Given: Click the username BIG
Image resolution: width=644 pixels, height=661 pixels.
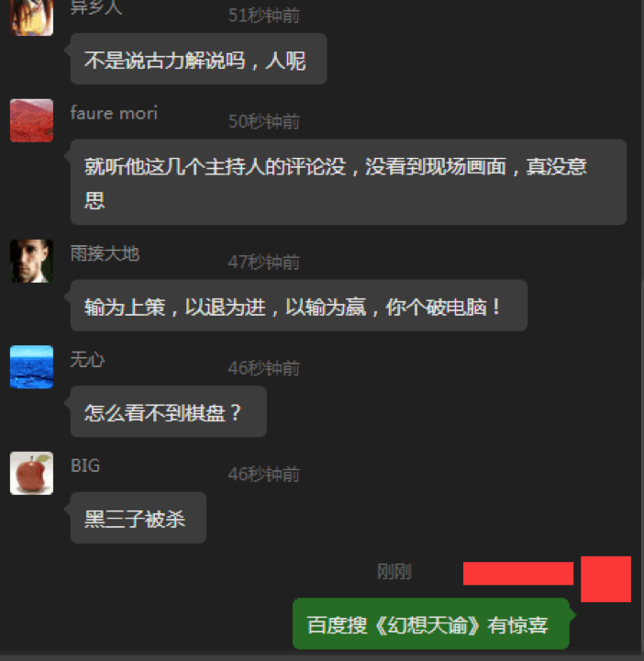Looking at the screenshot, I should tap(85, 465).
